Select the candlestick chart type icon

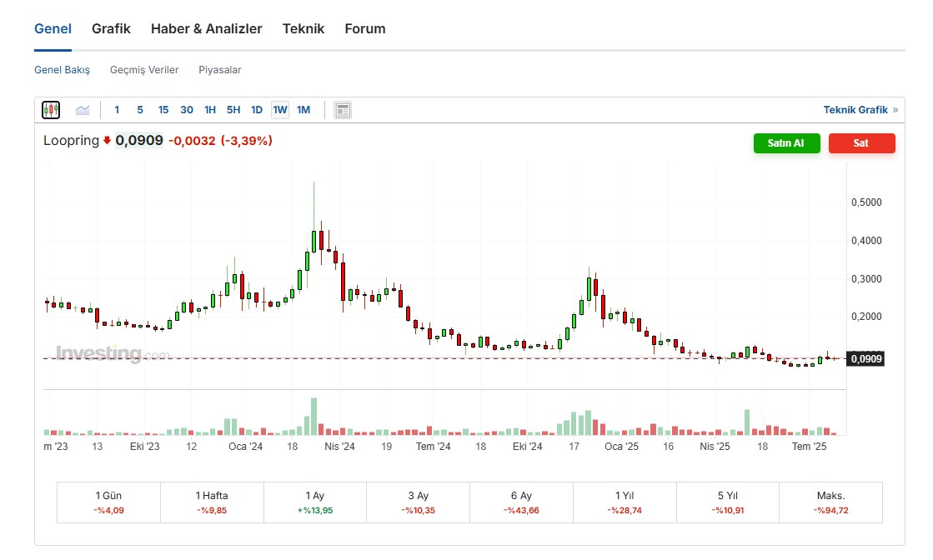51,110
